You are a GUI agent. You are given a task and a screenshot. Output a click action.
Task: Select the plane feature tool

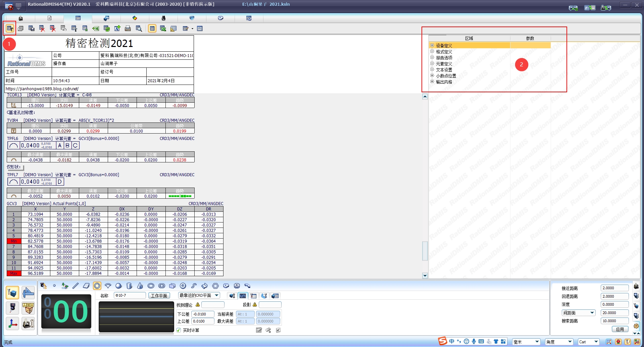pos(86,286)
